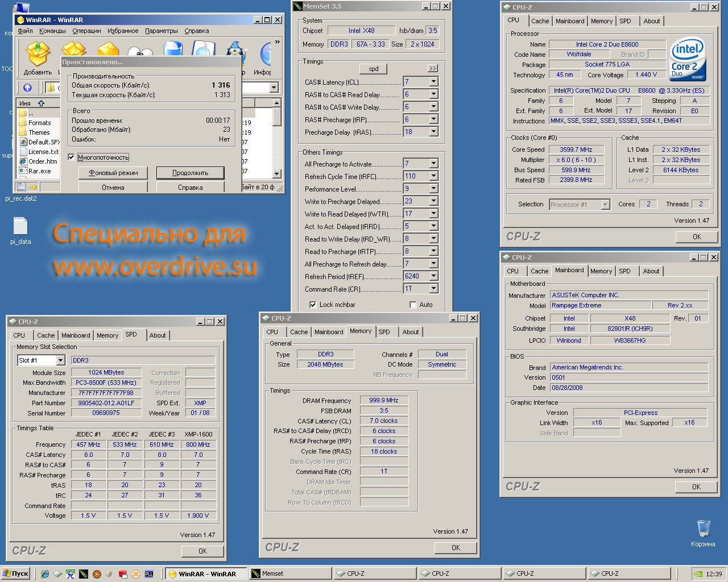Click the 12:39 clock in the tray

click(714, 574)
